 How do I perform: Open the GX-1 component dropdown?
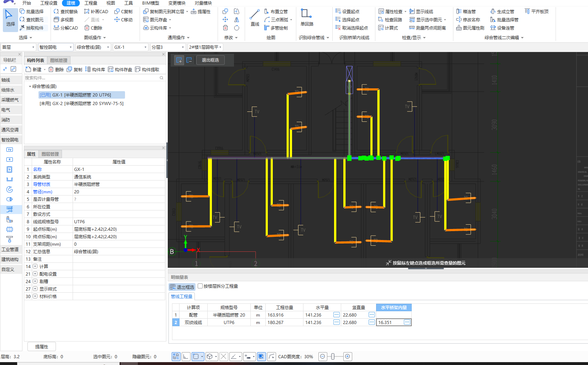pos(130,47)
